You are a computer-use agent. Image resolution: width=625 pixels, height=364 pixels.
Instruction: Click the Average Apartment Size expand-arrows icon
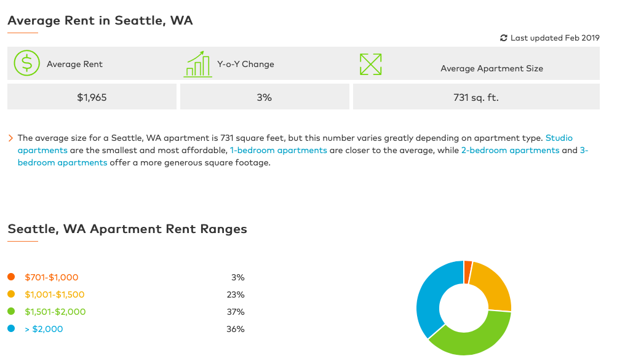[x=370, y=64]
